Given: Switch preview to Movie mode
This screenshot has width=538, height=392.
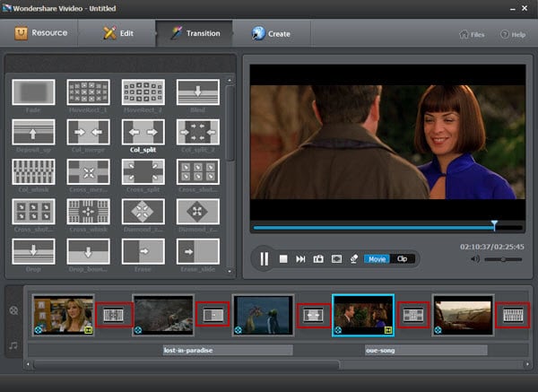Looking at the screenshot, I should click(x=377, y=259).
